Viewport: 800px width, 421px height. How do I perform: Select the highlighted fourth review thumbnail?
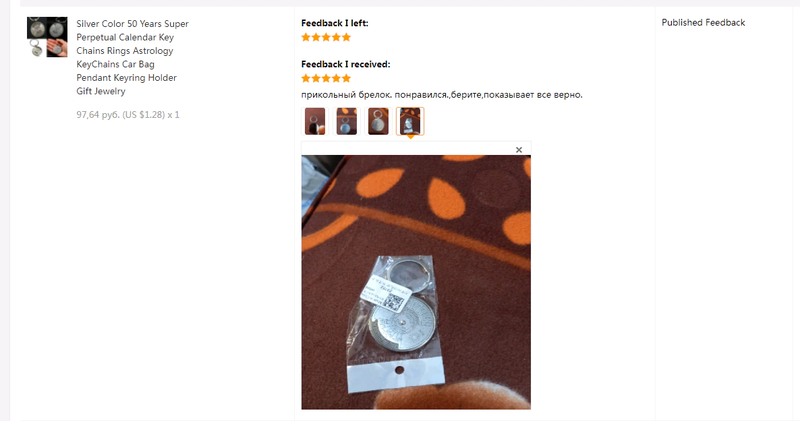click(410, 121)
